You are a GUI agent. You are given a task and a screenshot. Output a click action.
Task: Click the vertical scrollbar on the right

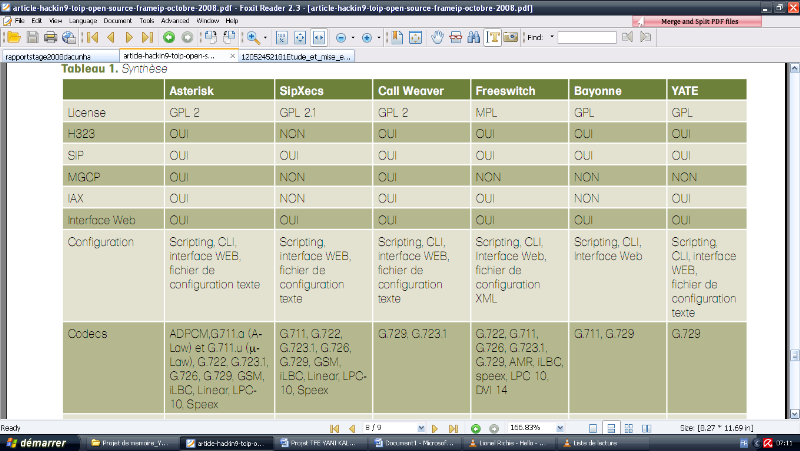click(x=793, y=240)
